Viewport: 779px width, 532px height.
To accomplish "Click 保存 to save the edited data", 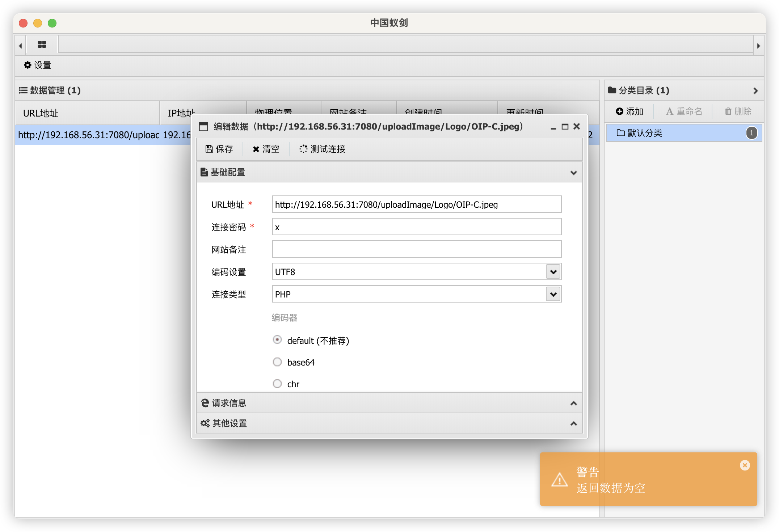I will point(219,149).
